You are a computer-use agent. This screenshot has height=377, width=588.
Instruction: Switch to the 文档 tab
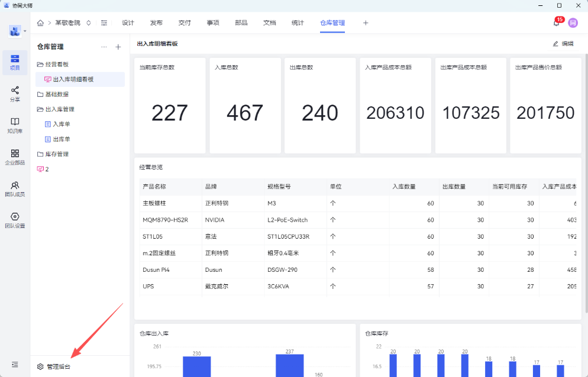(x=269, y=23)
